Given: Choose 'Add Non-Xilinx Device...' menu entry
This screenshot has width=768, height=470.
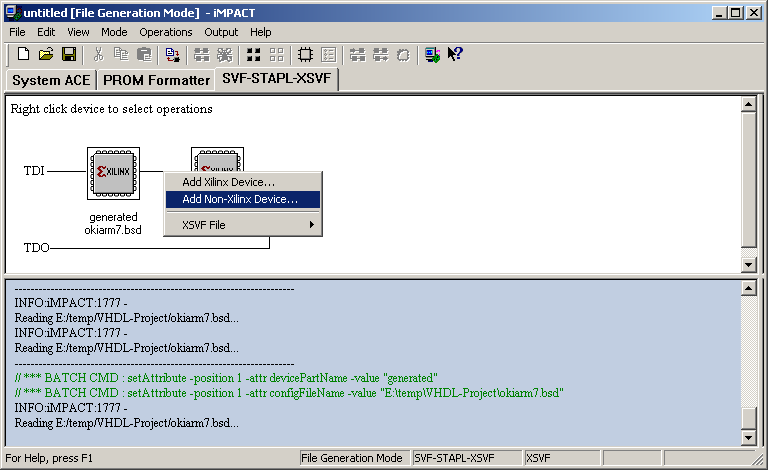Looking at the screenshot, I should (x=243, y=199).
